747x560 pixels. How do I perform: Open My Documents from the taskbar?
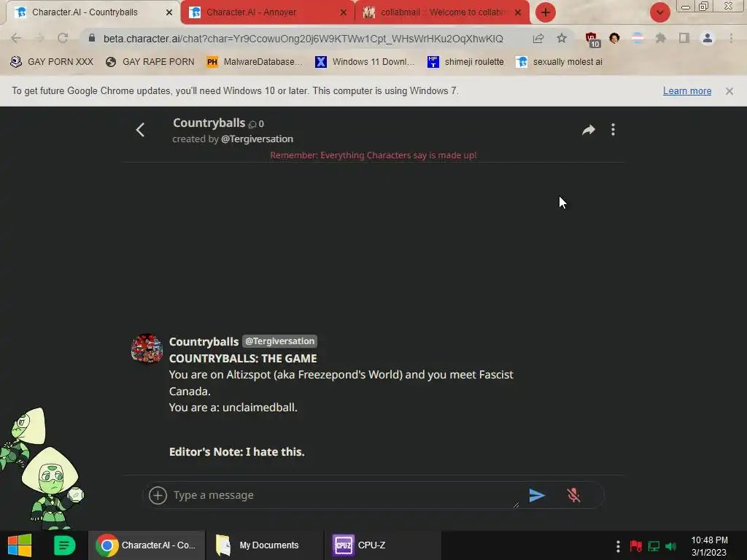tap(264, 545)
